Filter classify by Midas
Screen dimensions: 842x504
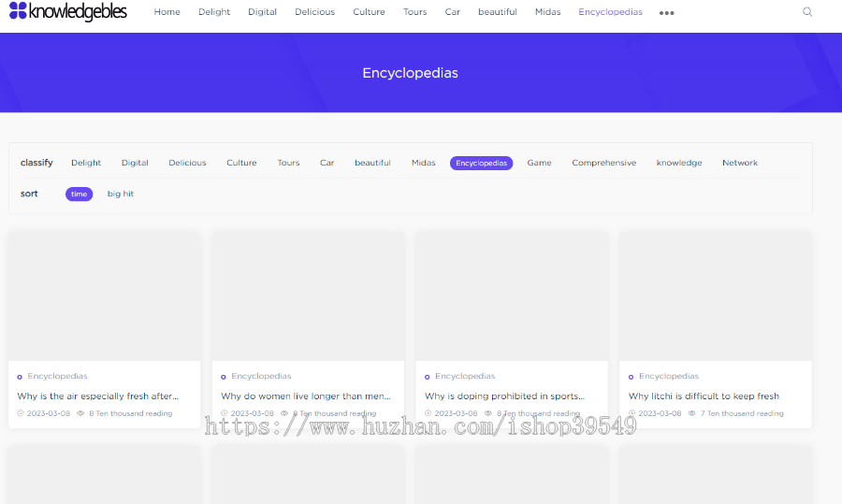click(x=423, y=163)
